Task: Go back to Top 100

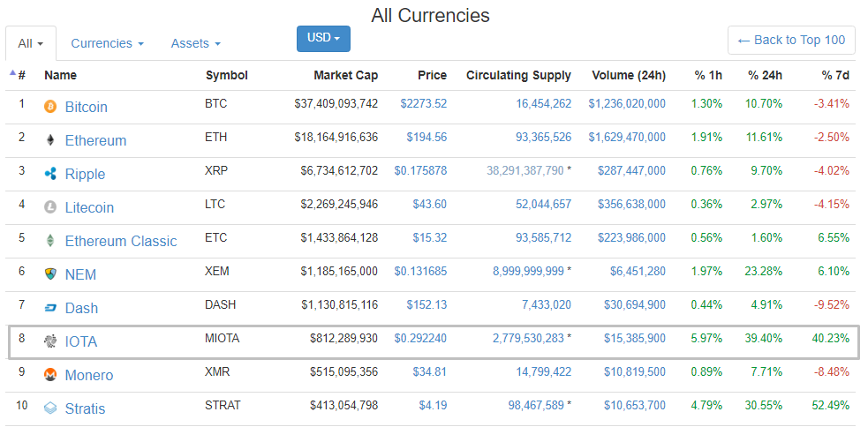Action: pos(791,40)
